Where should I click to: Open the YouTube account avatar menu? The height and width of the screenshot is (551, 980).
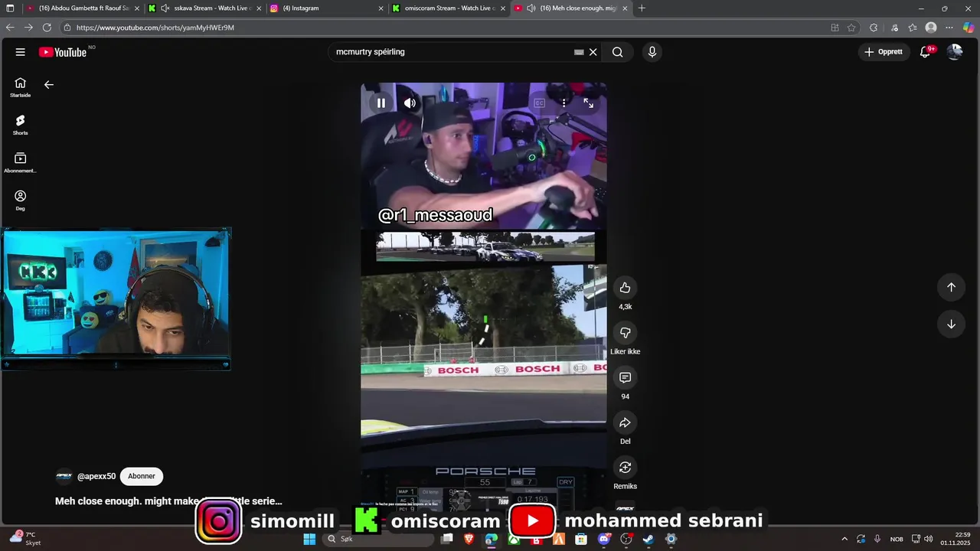(955, 52)
